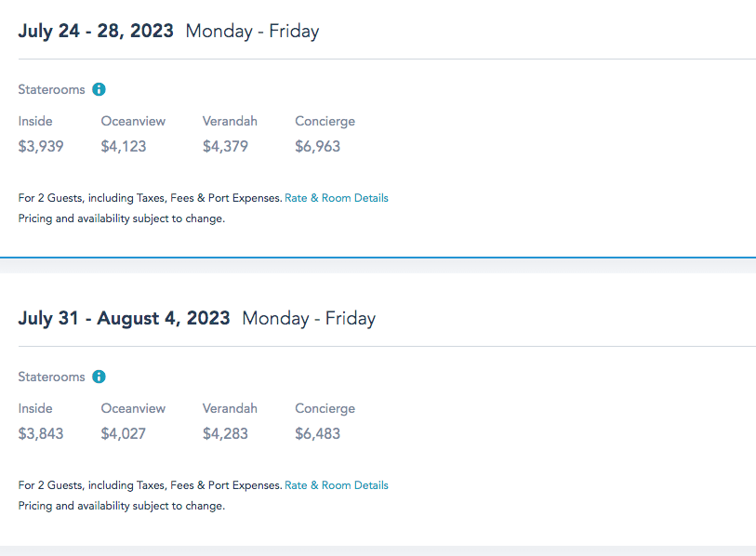Pick the $4,379 Verandah stateroom price

pyautogui.click(x=225, y=146)
